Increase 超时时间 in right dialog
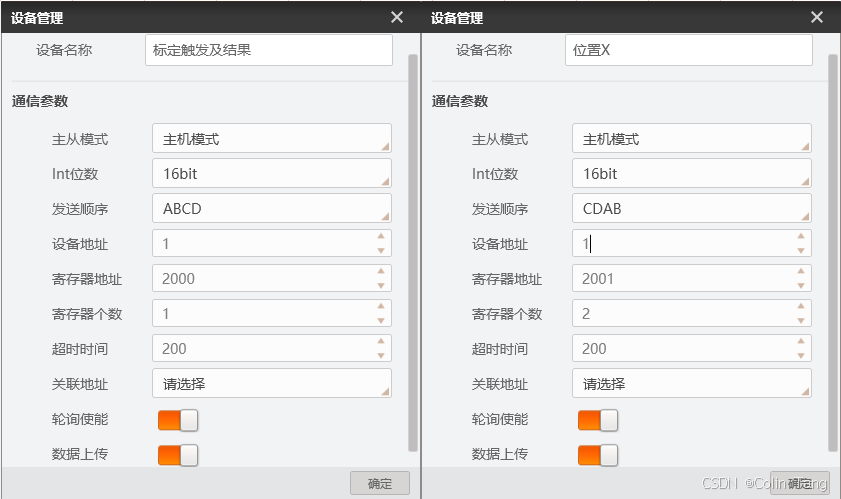This screenshot has height=499, width=841. pyautogui.click(x=801, y=341)
